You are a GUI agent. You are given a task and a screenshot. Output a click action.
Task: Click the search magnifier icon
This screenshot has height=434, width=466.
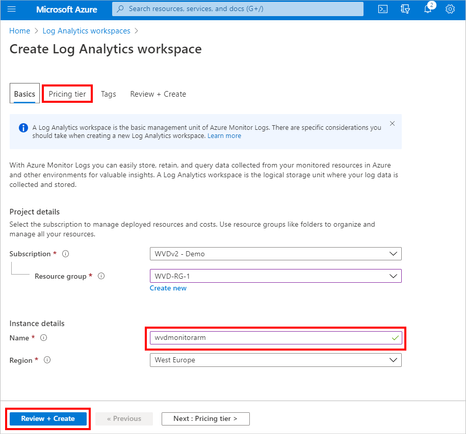(x=121, y=9)
